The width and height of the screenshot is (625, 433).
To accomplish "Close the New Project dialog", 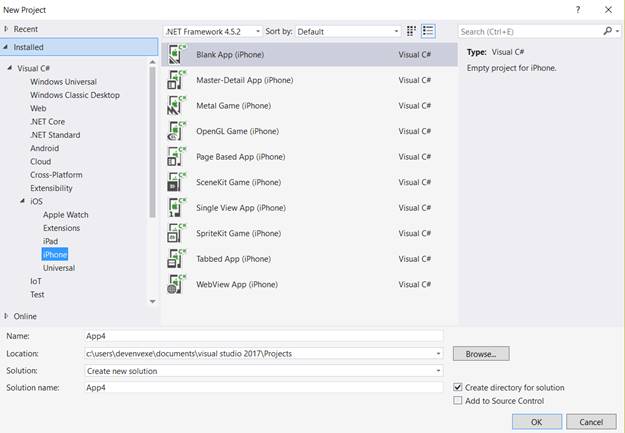I will (608, 10).
